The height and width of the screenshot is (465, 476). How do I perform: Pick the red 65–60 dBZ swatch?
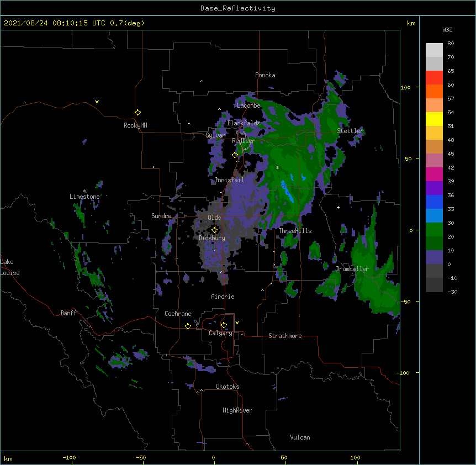point(434,78)
